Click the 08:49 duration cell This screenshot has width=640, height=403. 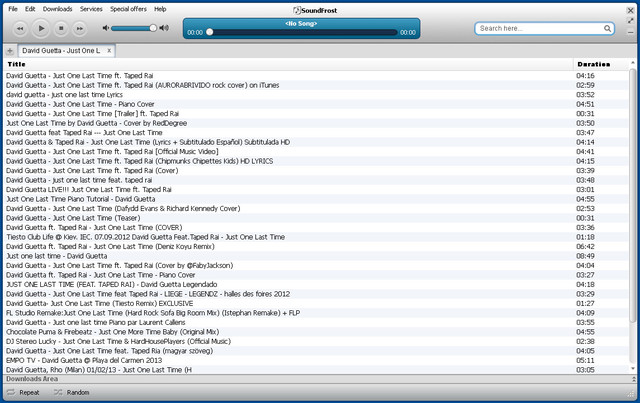[x=585, y=256]
